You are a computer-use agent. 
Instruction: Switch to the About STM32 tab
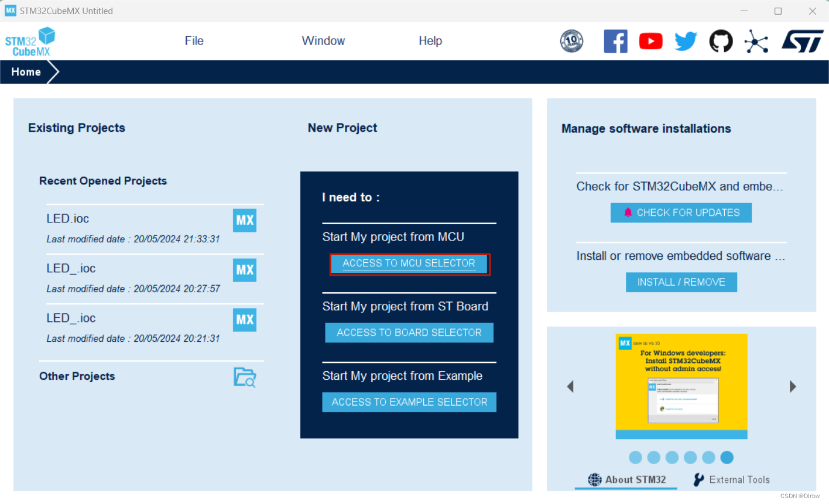[626, 479]
